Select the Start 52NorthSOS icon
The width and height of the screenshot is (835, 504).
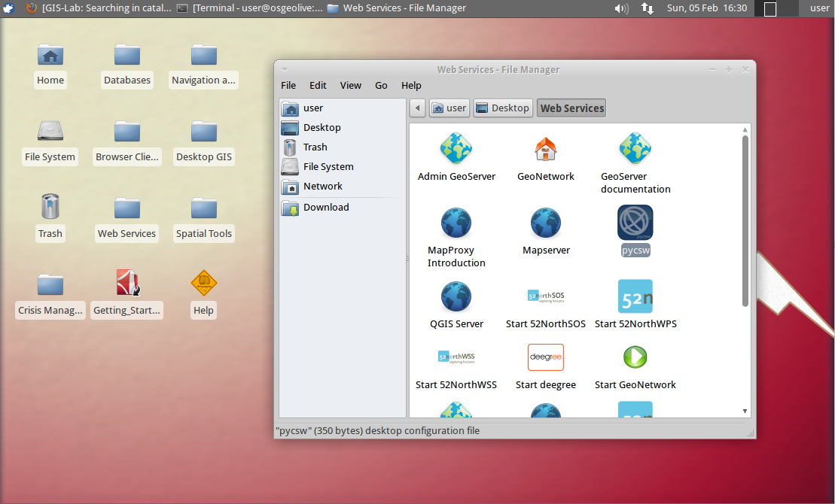(546, 296)
